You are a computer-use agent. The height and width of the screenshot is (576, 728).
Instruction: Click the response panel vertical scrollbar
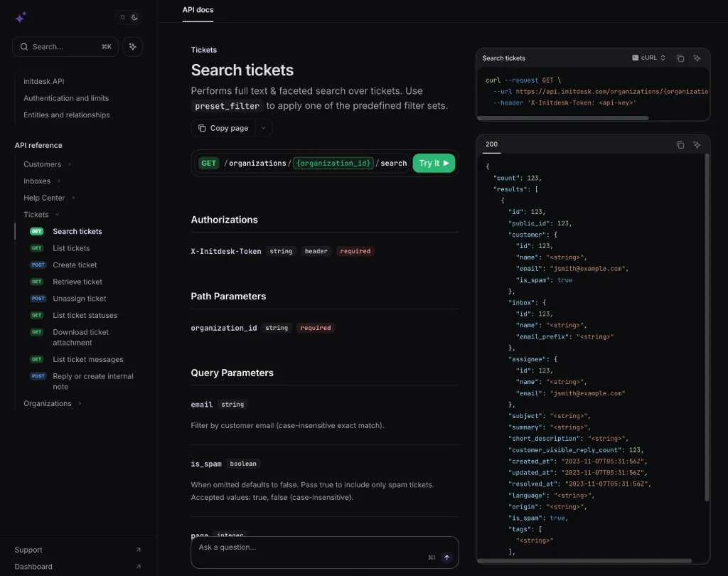(707, 327)
